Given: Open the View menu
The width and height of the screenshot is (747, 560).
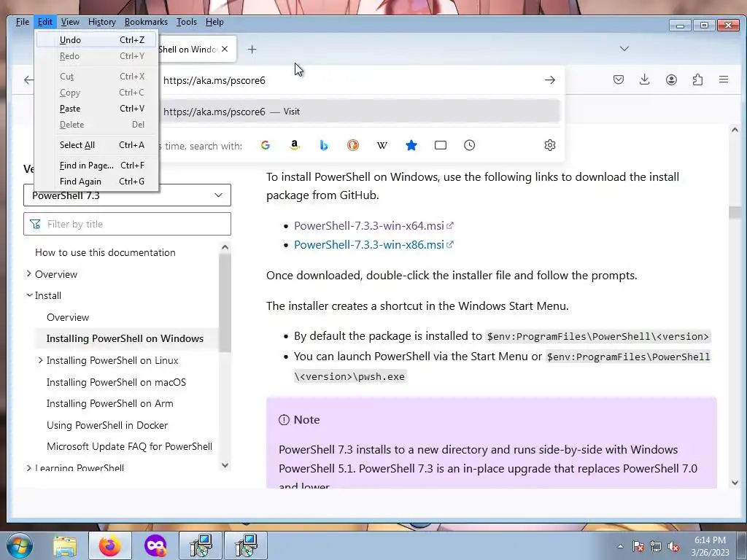Looking at the screenshot, I should pyautogui.click(x=70, y=22).
